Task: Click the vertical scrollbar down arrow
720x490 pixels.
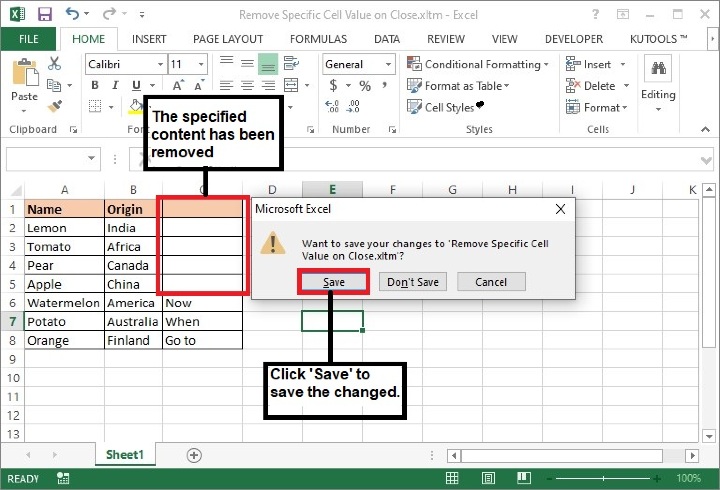Action: click(709, 435)
